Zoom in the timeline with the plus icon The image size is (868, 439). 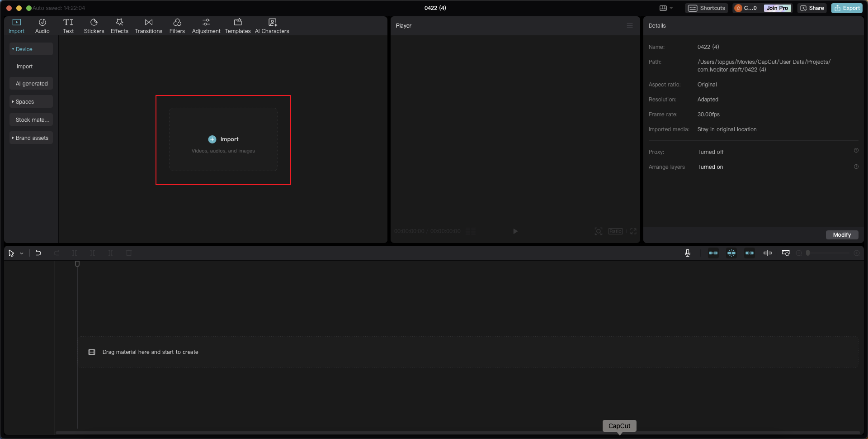[857, 253]
